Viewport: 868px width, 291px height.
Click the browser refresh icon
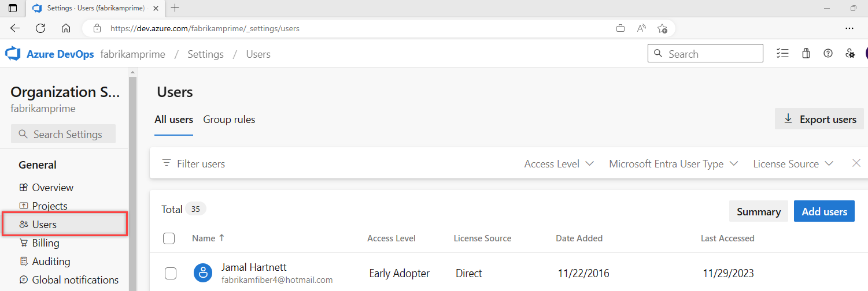coord(40,28)
